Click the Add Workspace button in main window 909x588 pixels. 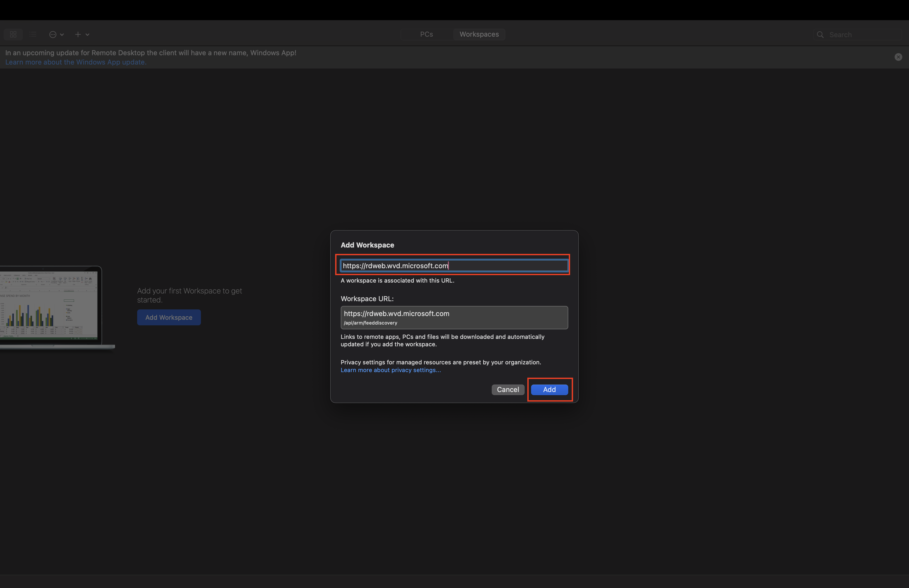click(169, 317)
